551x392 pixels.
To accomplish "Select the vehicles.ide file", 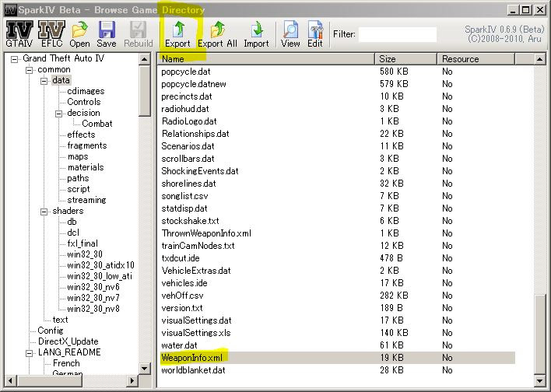I will pos(184,283).
